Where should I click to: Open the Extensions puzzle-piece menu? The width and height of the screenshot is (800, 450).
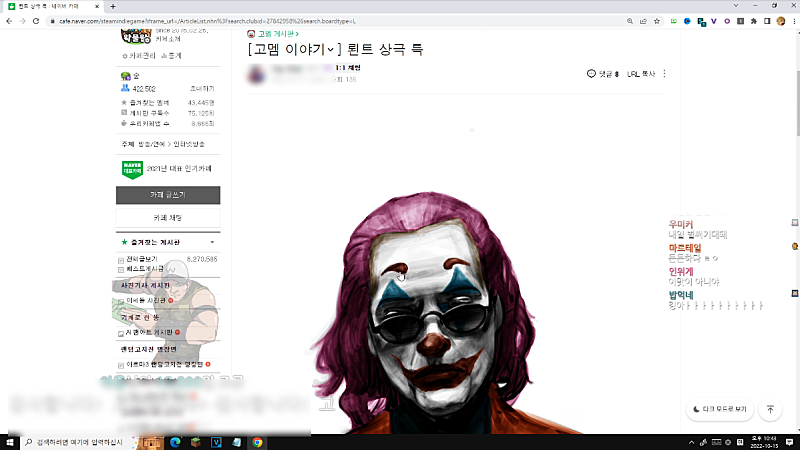[x=754, y=21]
